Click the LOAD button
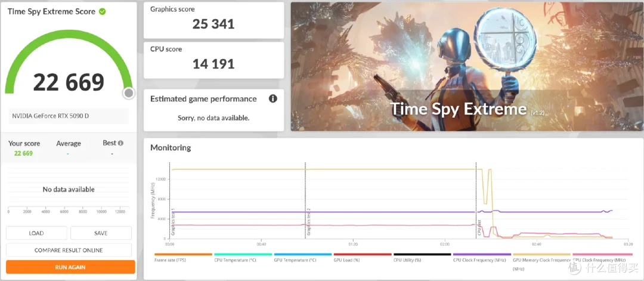The height and width of the screenshot is (281, 644). point(36,233)
